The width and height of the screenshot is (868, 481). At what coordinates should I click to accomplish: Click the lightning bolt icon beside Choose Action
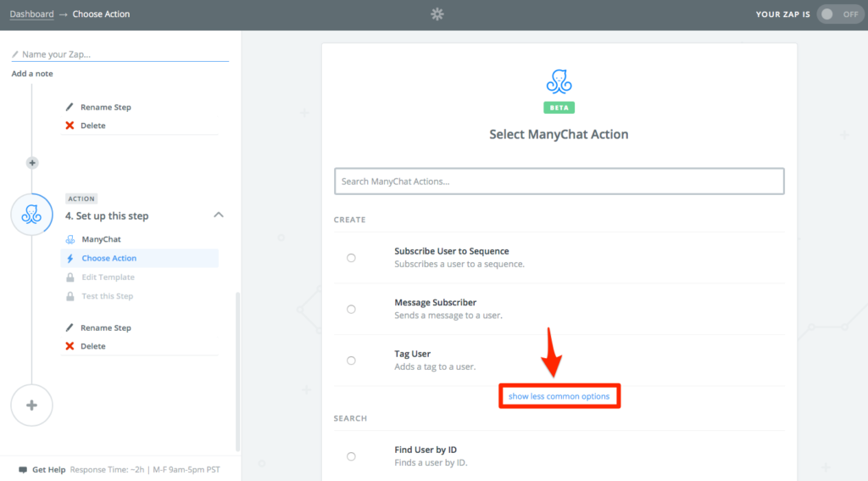(x=70, y=258)
